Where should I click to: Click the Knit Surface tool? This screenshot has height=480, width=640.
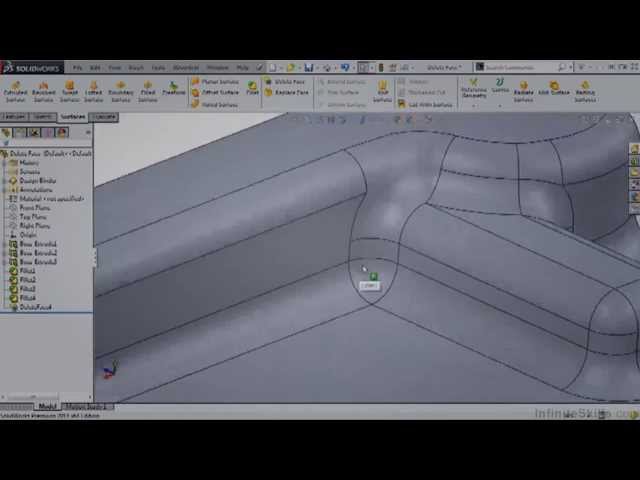tap(382, 91)
